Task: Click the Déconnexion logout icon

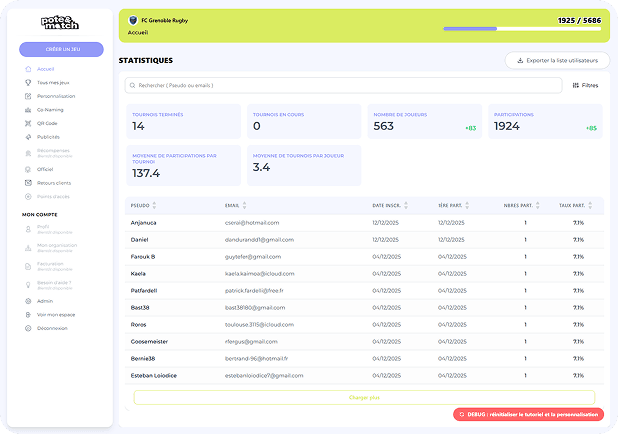Action: (28, 327)
